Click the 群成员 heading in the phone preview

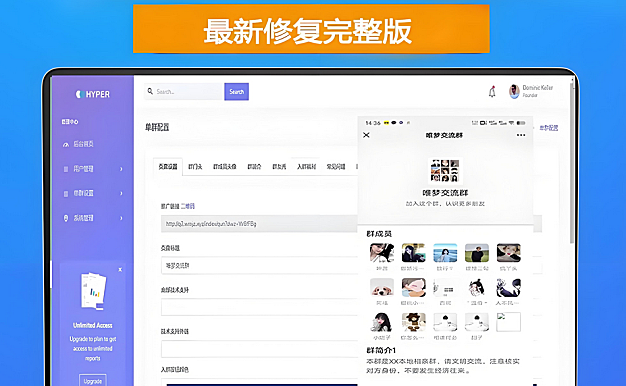tap(379, 234)
